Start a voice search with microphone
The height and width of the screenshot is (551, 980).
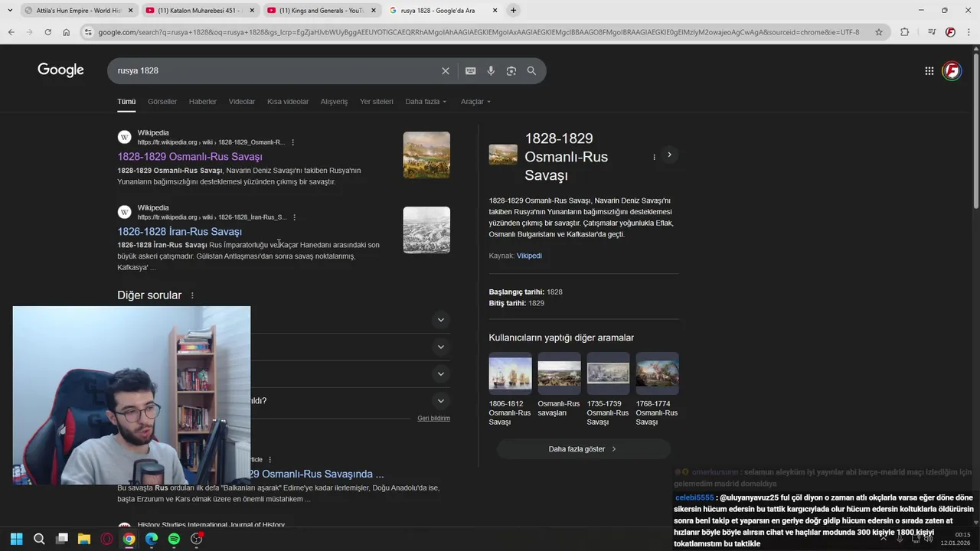[491, 70]
